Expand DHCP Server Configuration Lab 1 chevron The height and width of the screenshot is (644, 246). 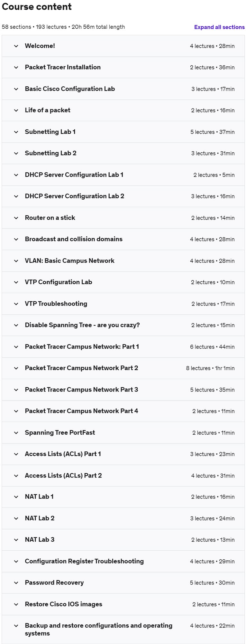click(x=16, y=175)
